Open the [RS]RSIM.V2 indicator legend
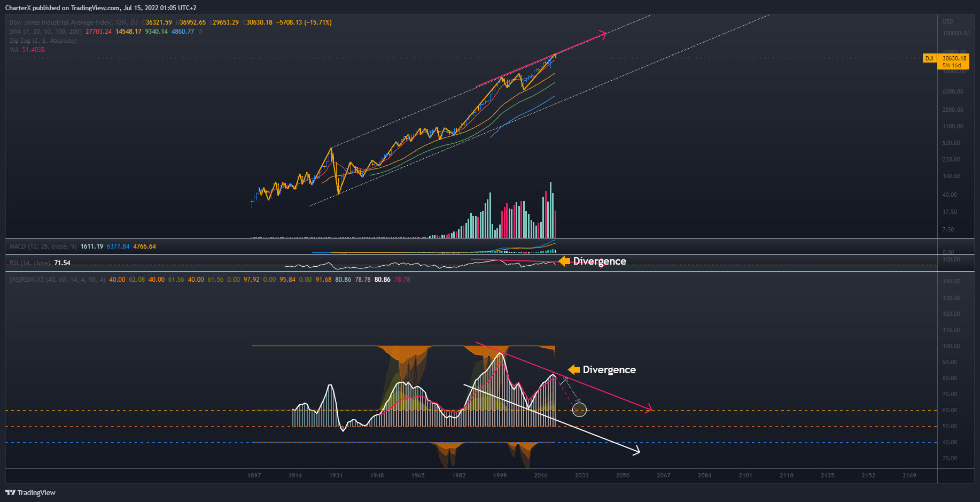Viewport: 980px width, 502px height. click(x=57, y=280)
